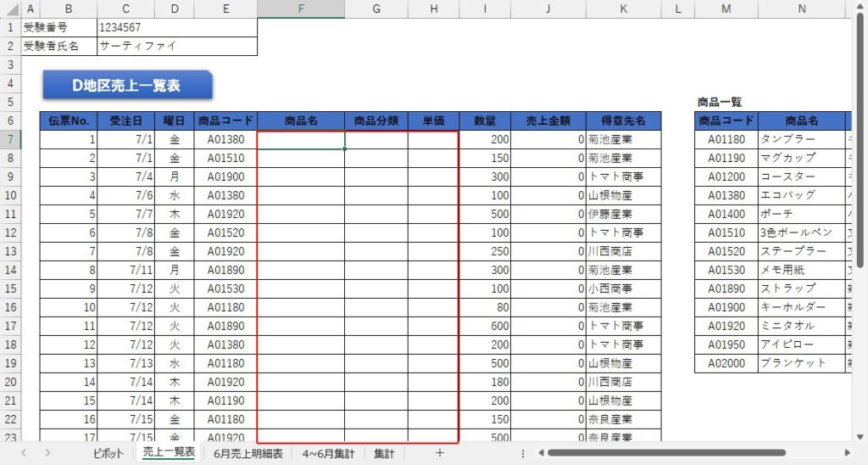Open the 集計 sheet tab
Image resolution: width=868 pixels, height=465 pixels.
[x=384, y=453]
